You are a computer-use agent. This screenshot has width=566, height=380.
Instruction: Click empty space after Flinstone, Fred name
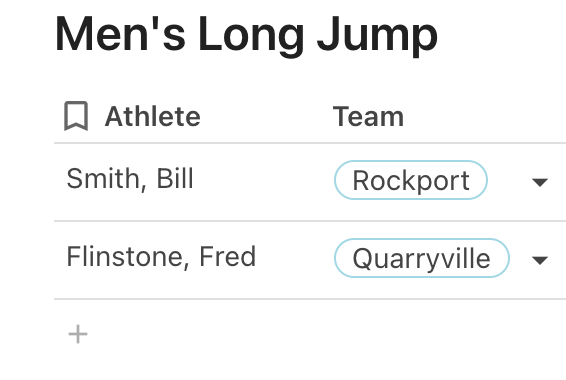[291, 257]
